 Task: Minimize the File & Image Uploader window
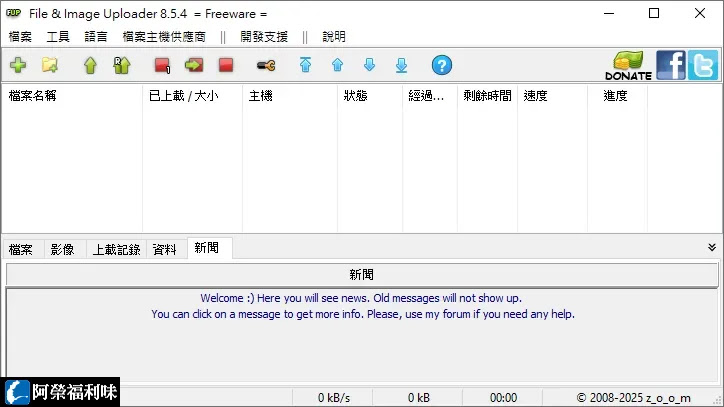[x=609, y=13]
